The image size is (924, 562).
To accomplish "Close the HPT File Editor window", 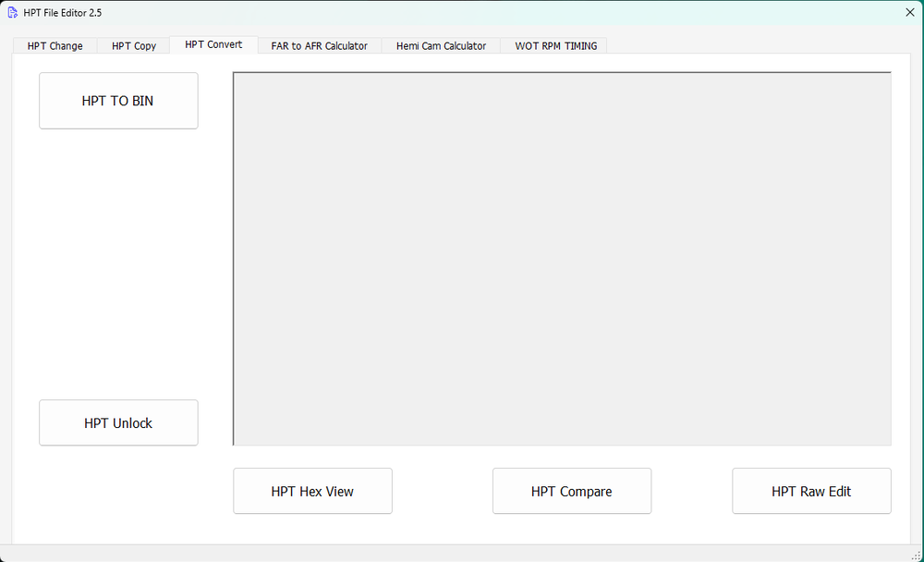I will point(909,13).
